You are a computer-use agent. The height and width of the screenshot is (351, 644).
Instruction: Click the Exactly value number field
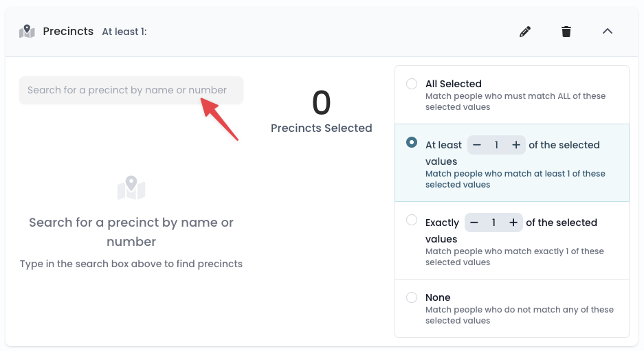pos(493,223)
